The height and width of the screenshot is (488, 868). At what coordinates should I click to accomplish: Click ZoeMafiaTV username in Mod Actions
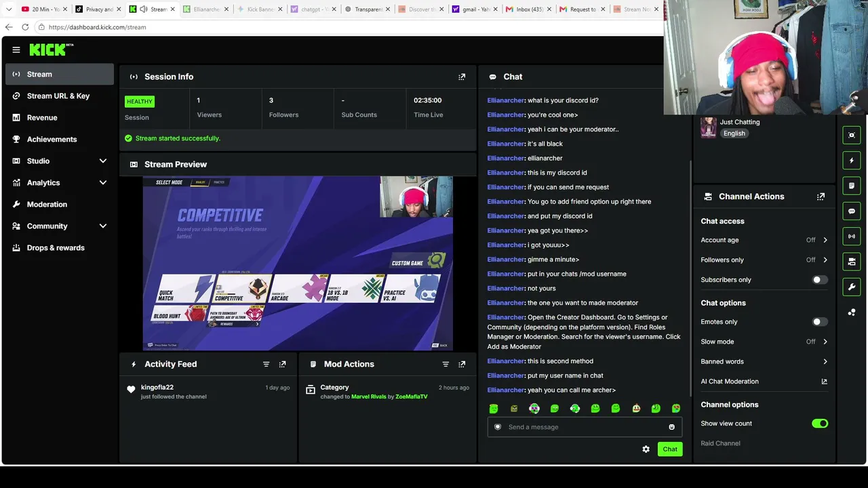click(412, 396)
